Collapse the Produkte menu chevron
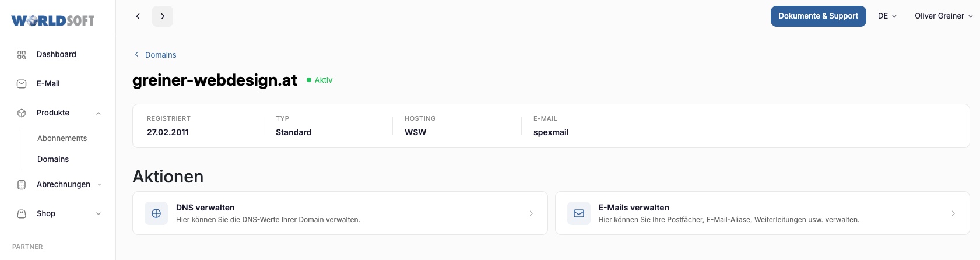This screenshot has width=980, height=260. 99,113
